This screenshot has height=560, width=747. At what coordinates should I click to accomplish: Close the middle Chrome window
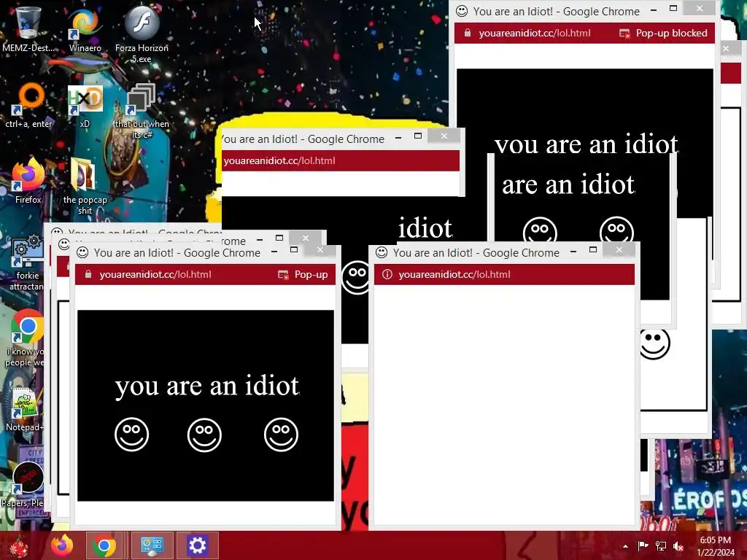pyautogui.click(x=444, y=136)
